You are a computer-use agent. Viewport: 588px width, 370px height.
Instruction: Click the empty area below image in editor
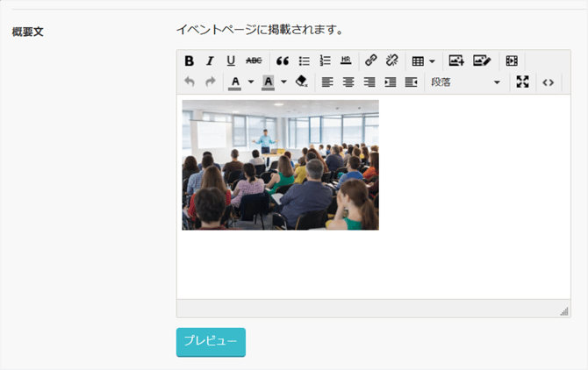click(x=374, y=264)
